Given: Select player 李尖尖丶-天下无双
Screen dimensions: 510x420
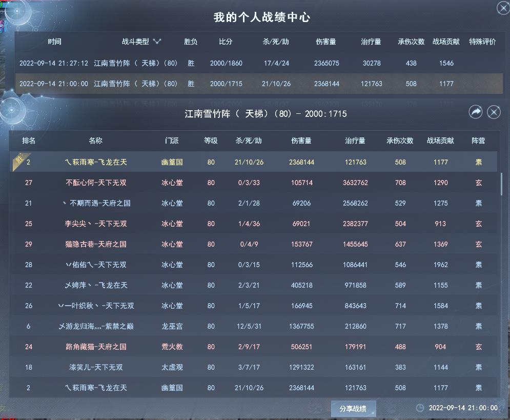Looking at the screenshot, I should pos(253,224).
